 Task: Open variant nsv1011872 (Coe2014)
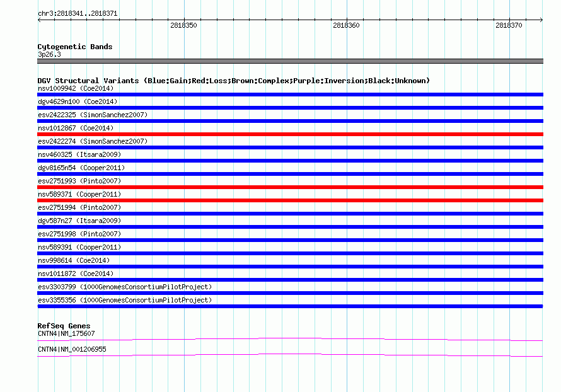(x=76, y=274)
